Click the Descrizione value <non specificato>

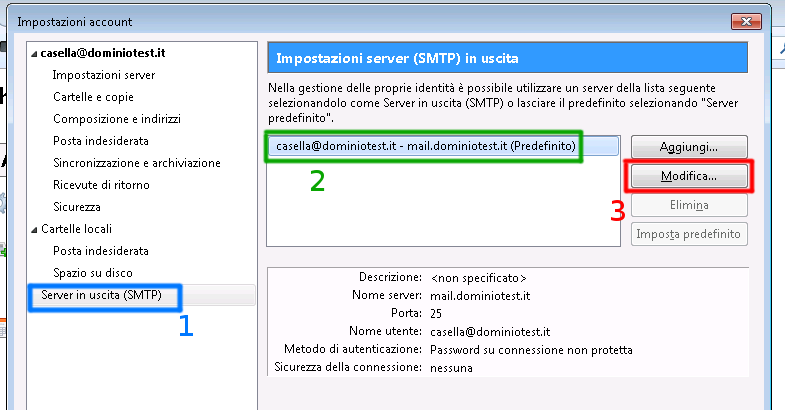(x=478, y=278)
